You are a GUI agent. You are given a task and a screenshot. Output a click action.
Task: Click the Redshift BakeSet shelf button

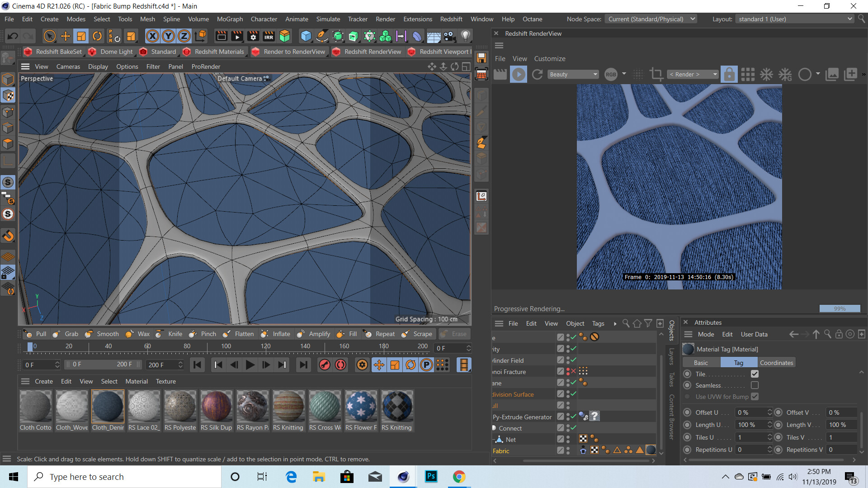(x=53, y=52)
